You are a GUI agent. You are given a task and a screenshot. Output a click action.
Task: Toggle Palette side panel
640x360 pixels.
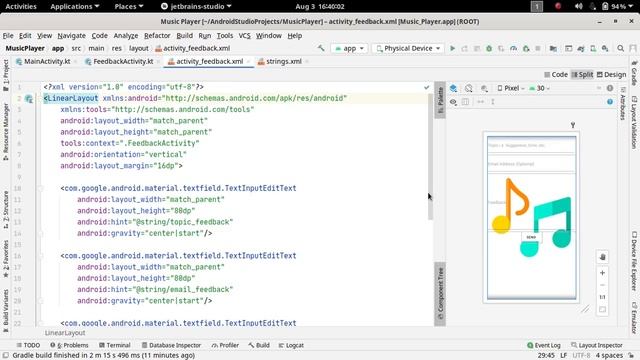(x=440, y=100)
